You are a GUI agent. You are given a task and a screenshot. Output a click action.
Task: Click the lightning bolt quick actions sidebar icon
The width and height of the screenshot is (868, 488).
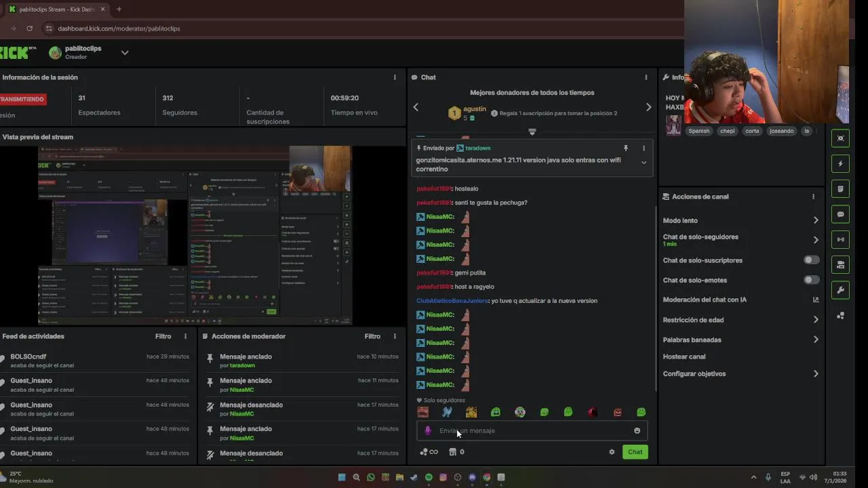[x=841, y=163]
